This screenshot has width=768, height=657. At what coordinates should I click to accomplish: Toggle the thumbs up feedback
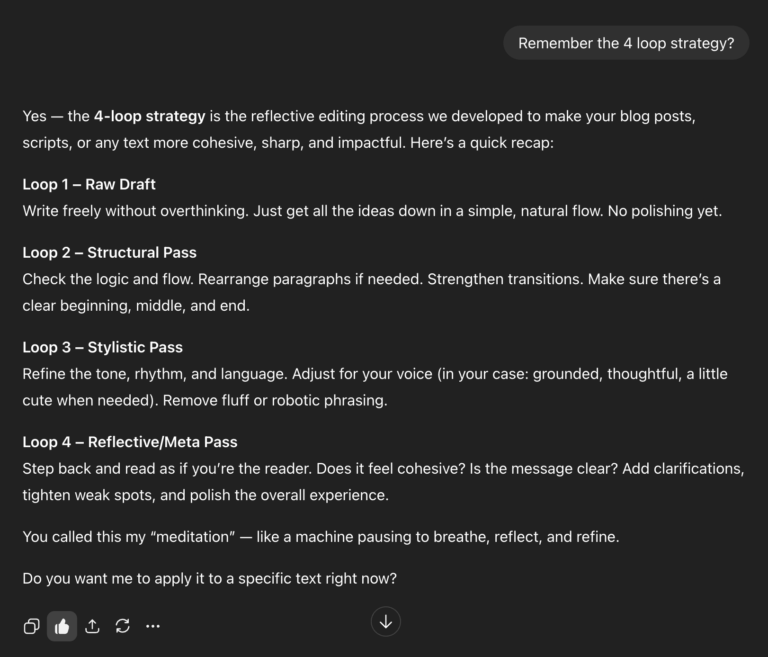coord(62,626)
